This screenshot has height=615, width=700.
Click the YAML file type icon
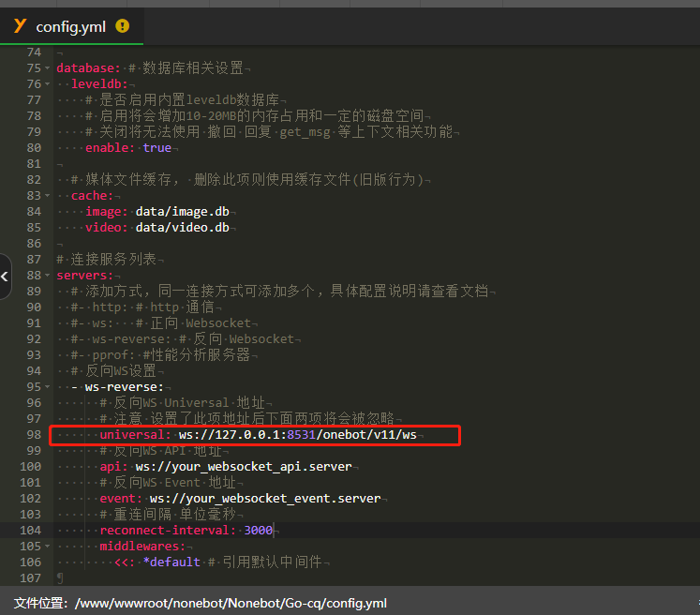pyautogui.click(x=20, y=26)
